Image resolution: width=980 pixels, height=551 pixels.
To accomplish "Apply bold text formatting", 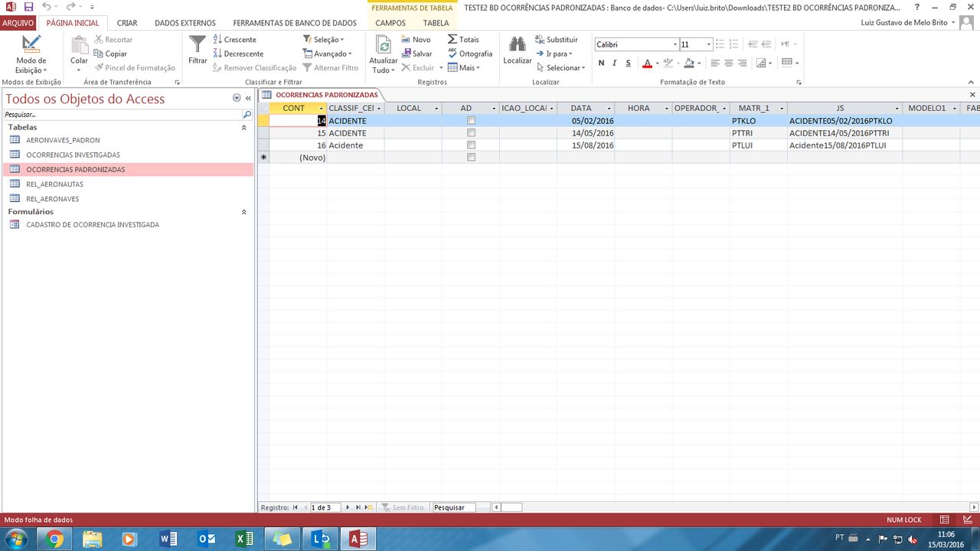I will pyautogui.click(x=602, y=63).
